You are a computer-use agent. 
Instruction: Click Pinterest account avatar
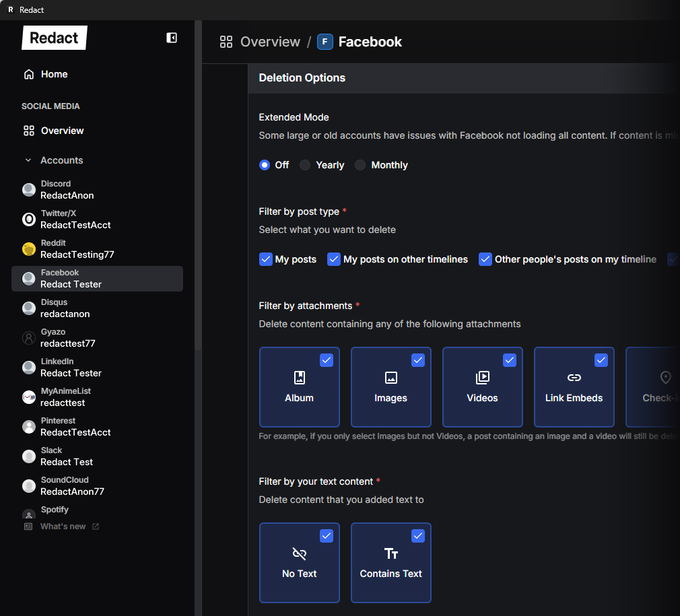tap(29, 427)
